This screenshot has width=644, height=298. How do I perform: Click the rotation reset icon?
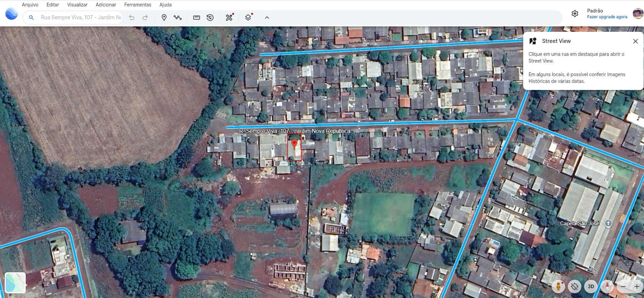click(575, 286)
